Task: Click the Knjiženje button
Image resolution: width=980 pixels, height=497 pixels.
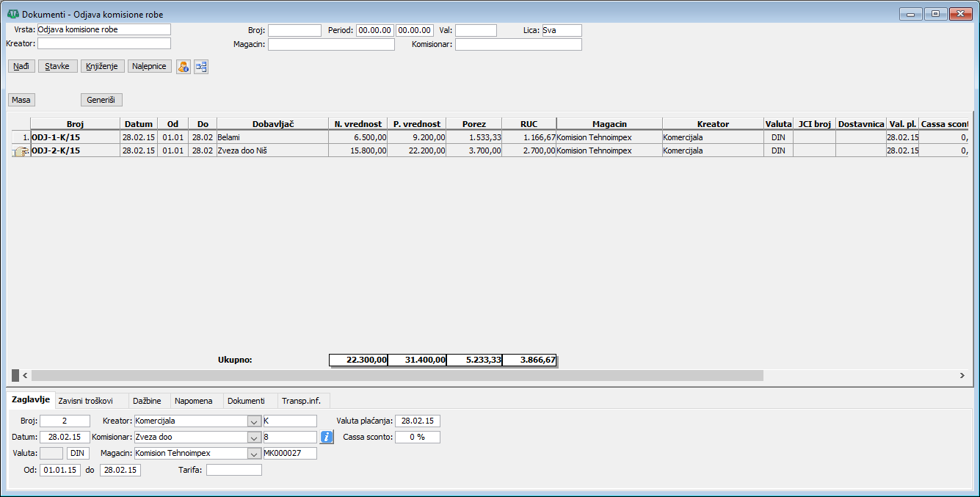Action: pos(103,66)
